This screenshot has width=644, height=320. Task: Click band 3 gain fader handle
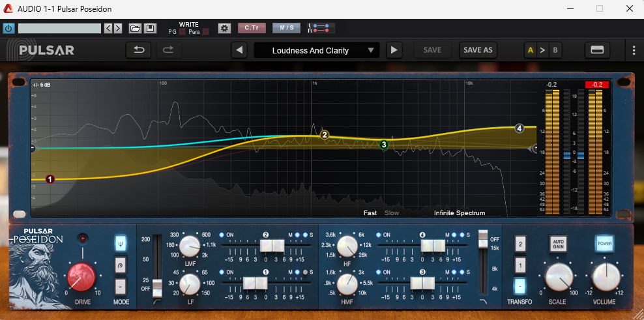(x=422, y=283)
